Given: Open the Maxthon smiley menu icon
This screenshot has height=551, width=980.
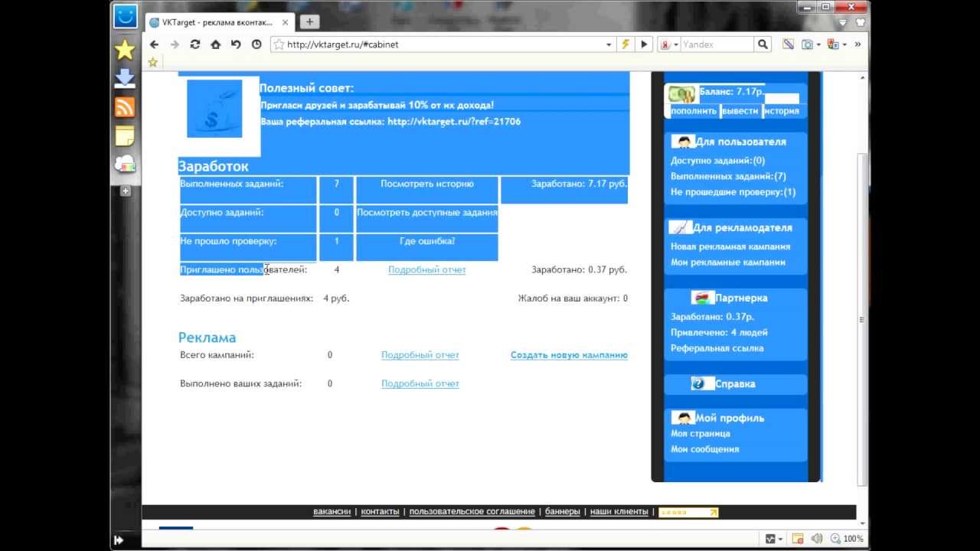Looking at the screenshot, I should coord(125,15).
